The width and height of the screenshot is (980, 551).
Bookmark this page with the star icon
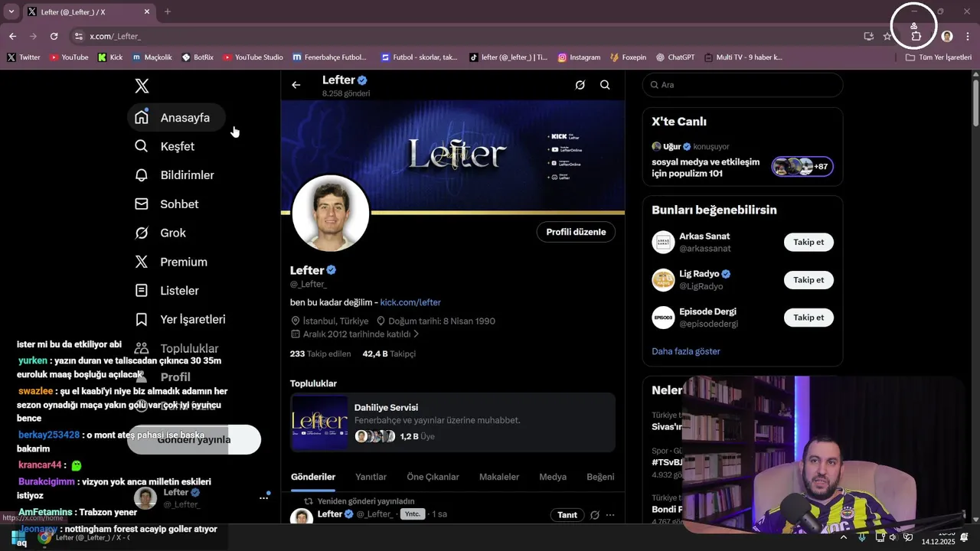tap(887, 36)
